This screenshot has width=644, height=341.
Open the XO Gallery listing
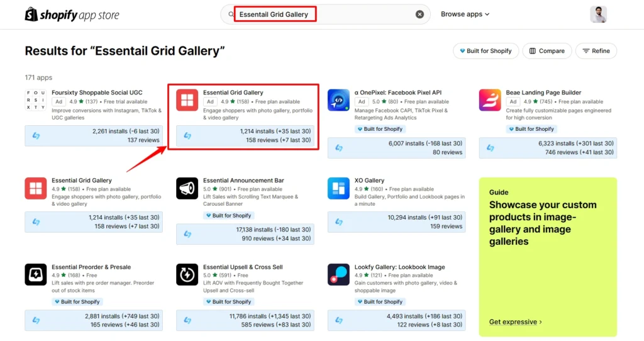[x=369, y=181]
